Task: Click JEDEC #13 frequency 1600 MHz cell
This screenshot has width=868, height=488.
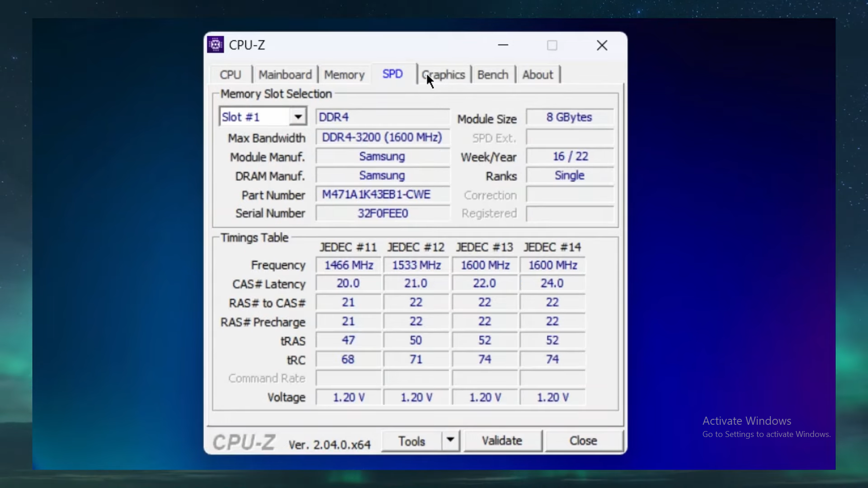Action: pos(485,265)
